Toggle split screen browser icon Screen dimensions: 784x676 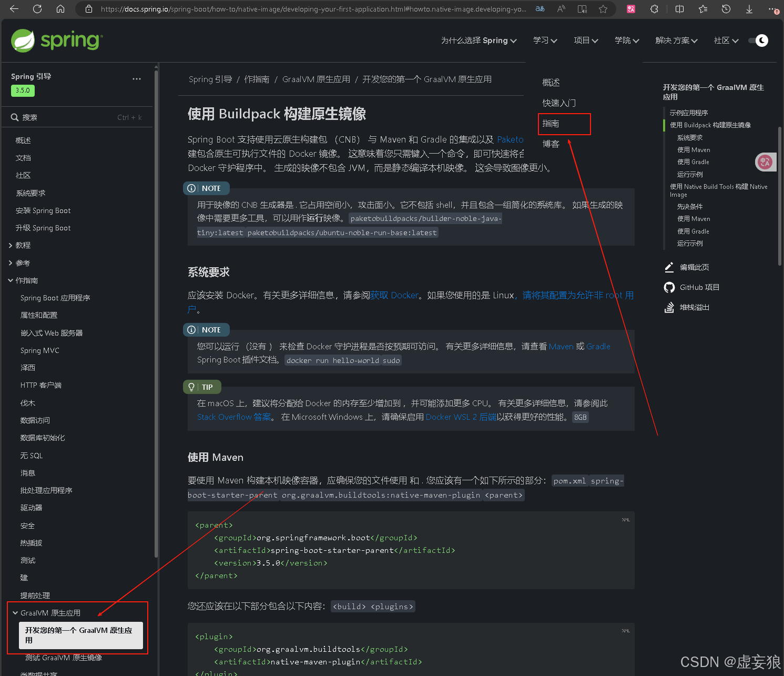click(x=679, y=9)
